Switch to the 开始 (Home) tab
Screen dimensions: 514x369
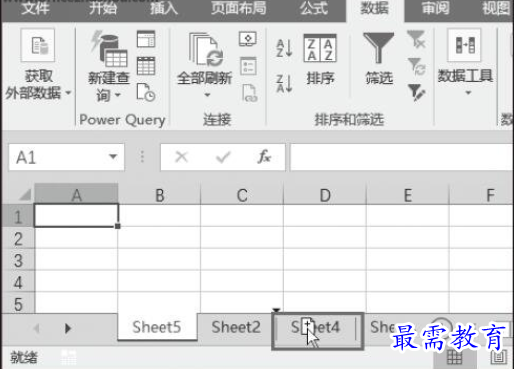click(103, 8)
